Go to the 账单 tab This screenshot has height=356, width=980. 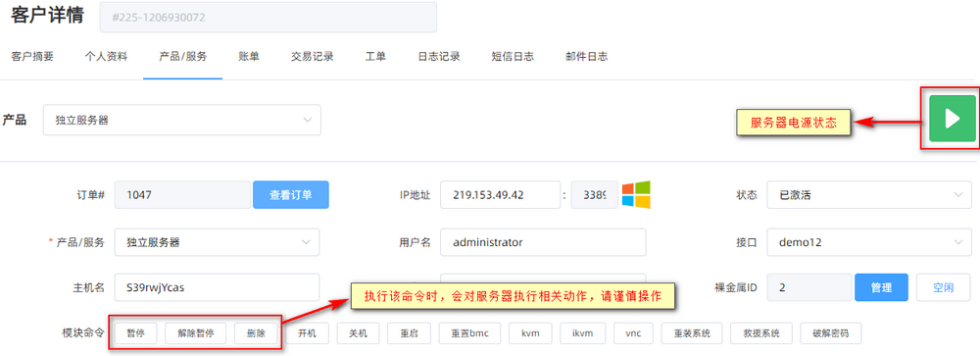click(249, 56)
